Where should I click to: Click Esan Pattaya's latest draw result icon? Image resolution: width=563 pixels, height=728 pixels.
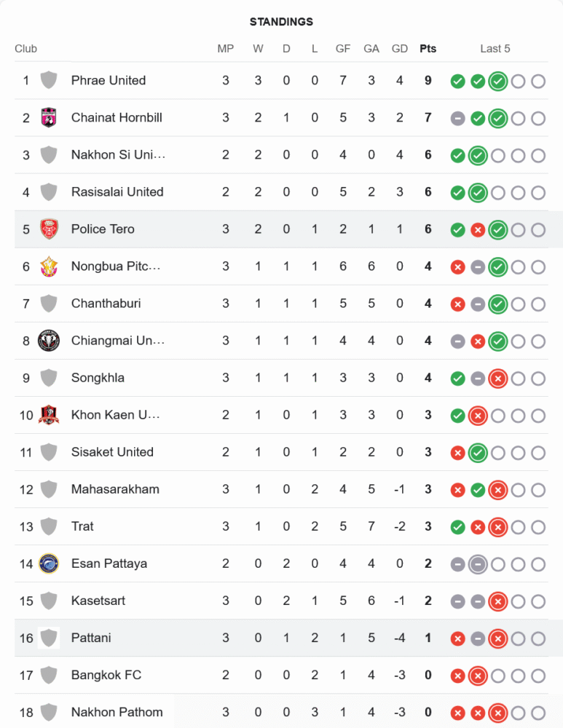(478, 564)
